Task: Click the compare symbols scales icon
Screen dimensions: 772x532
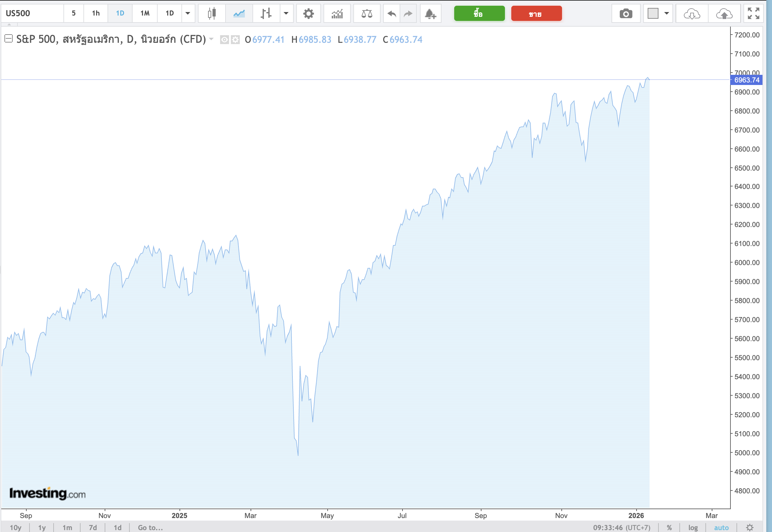Action: 366,14
